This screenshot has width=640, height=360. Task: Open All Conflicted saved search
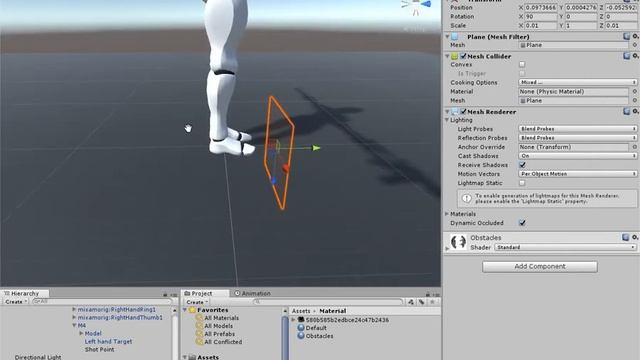(219, 342)
